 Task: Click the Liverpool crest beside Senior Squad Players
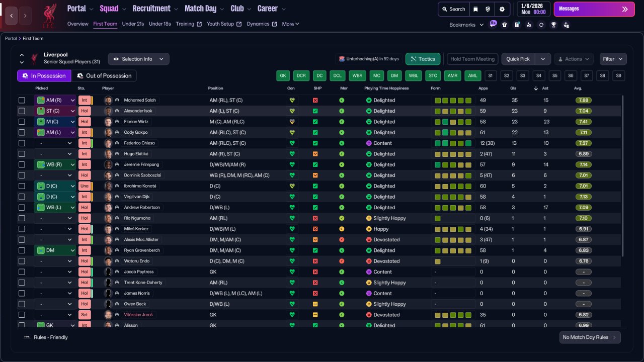pos(34,58)
